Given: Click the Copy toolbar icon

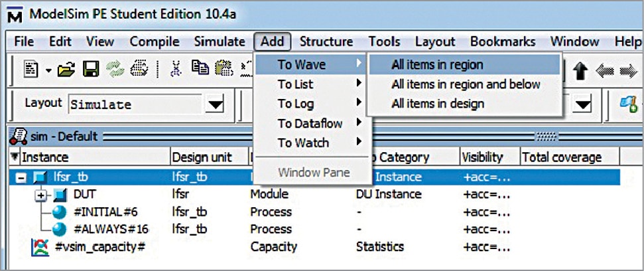Looking at the screenshot, I should tap(200, 68).
